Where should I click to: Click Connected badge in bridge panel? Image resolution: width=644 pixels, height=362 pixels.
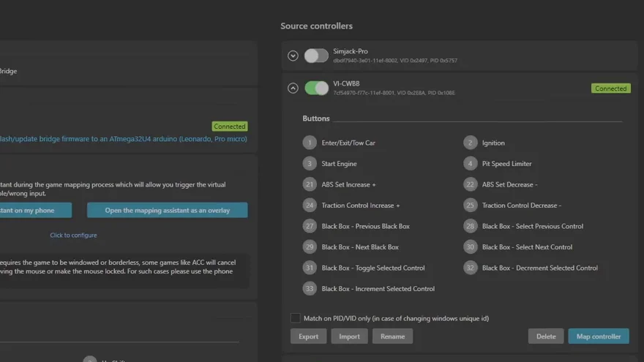(x=230, y=127)
